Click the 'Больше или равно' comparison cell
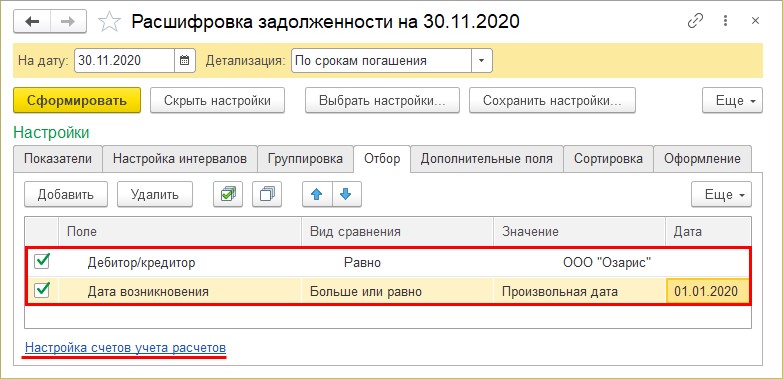This screenshot has height=379, width=783. [397, 291]
